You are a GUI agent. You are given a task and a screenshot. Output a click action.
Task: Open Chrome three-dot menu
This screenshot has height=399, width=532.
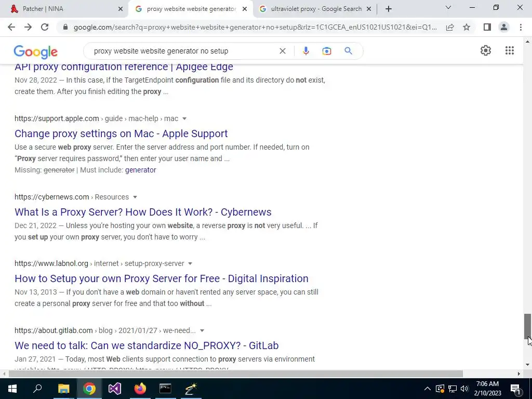point(521,27)
